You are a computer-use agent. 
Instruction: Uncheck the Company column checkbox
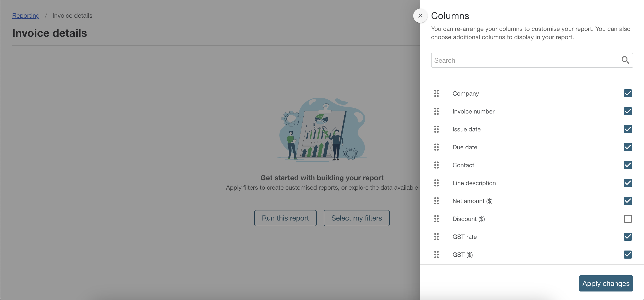627,93
